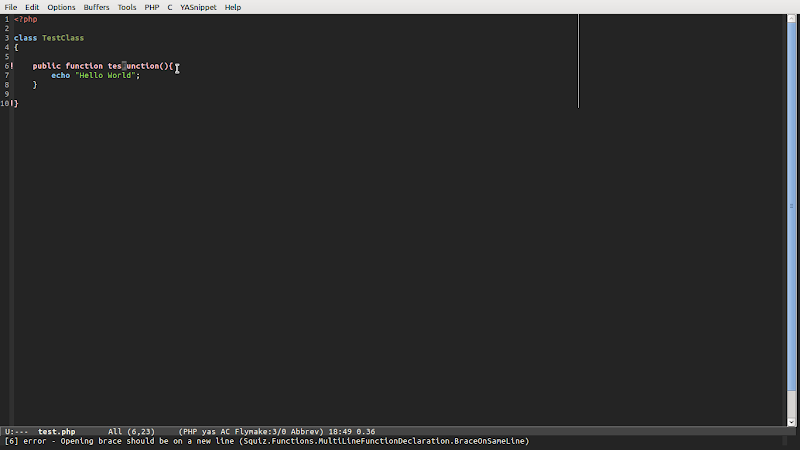Open the YASnippet menu
800x450 pixels.
click(198, 7)
